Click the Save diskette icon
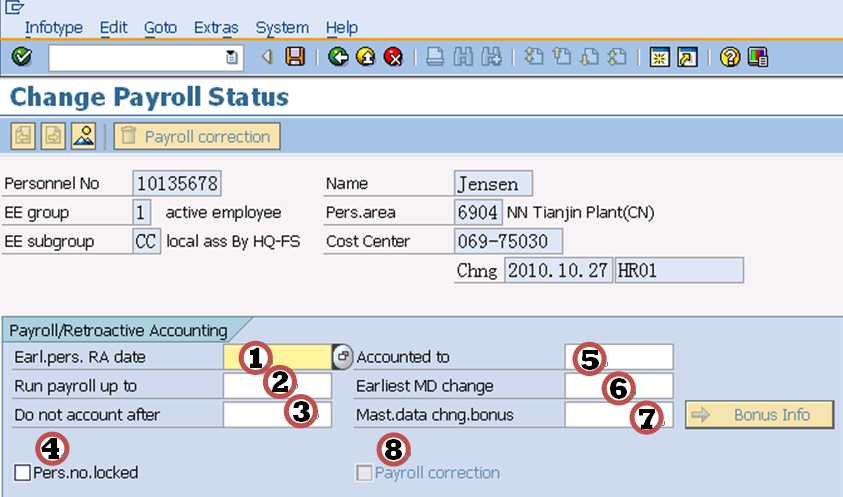This screenshot has width=843, height=497. pyautogui.click(x=295, y=58)
